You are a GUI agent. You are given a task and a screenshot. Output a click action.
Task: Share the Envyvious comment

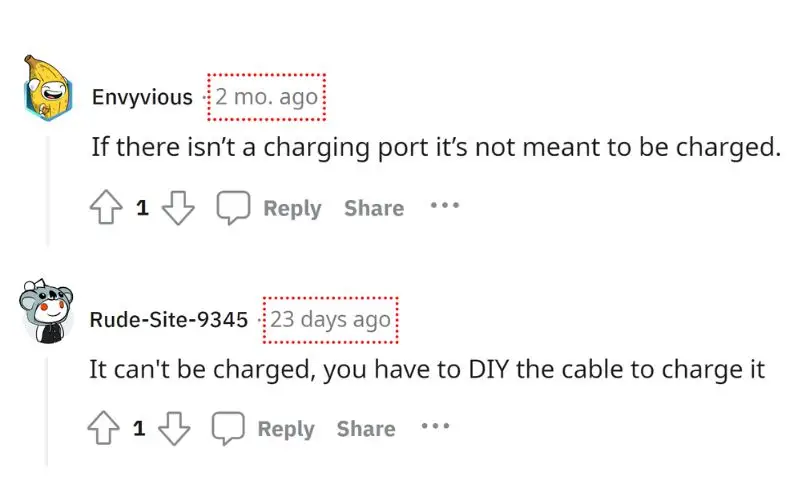click(374, 208)
